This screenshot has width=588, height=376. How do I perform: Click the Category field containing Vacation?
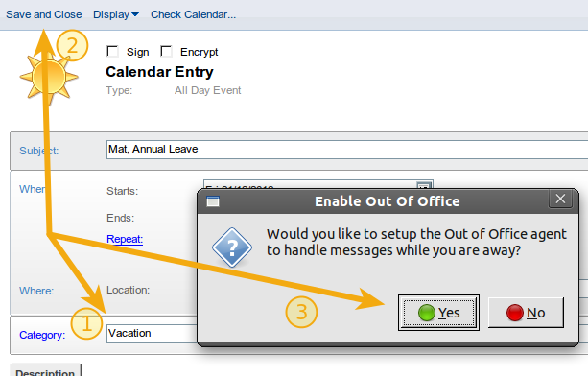click(152, 333)
